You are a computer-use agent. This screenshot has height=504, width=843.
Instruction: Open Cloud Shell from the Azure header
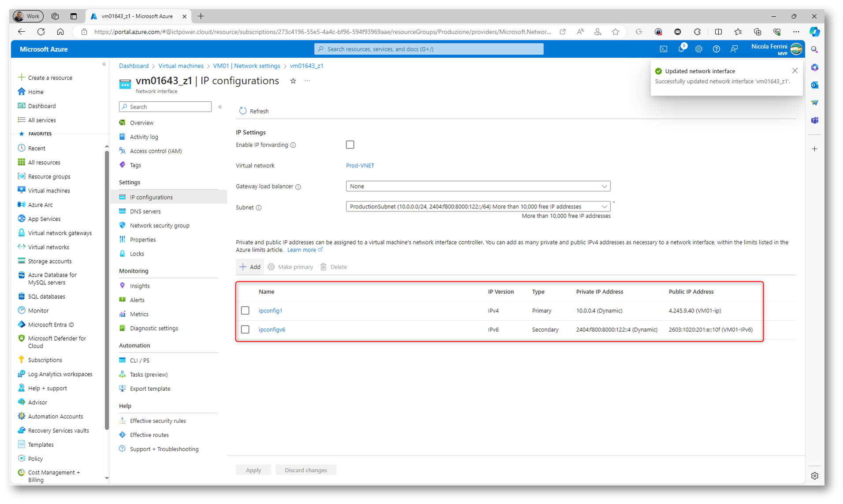[x=663, y=49]
